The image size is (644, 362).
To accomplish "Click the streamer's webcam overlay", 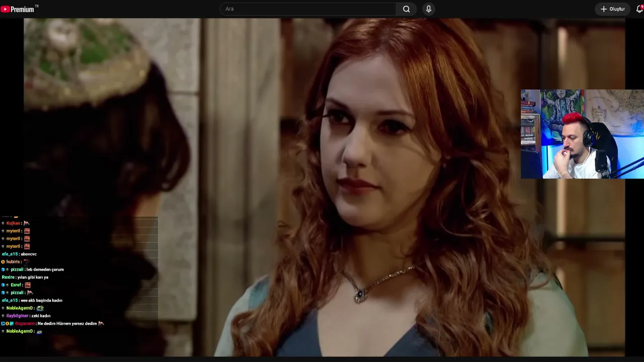I will [x=582, y=134].
